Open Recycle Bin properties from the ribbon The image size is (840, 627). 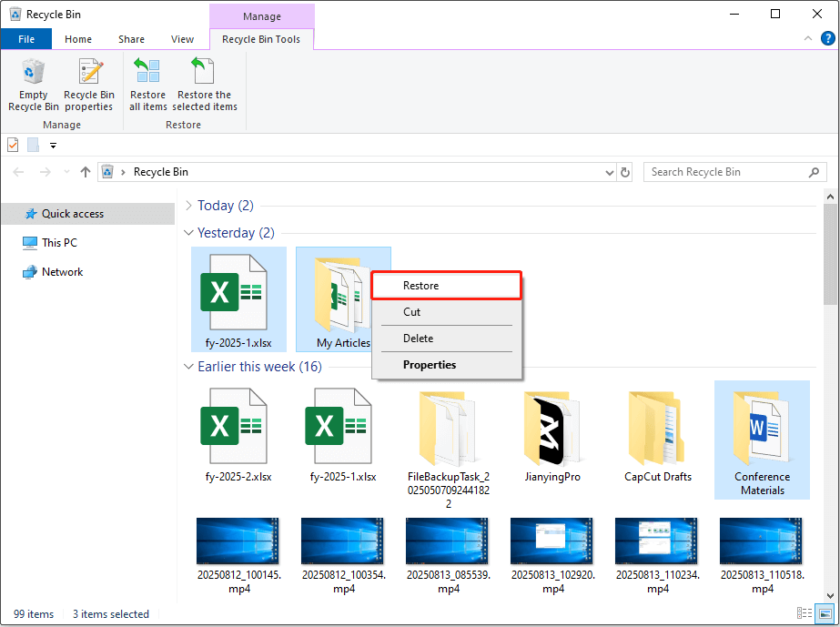[x=88, y=85]
